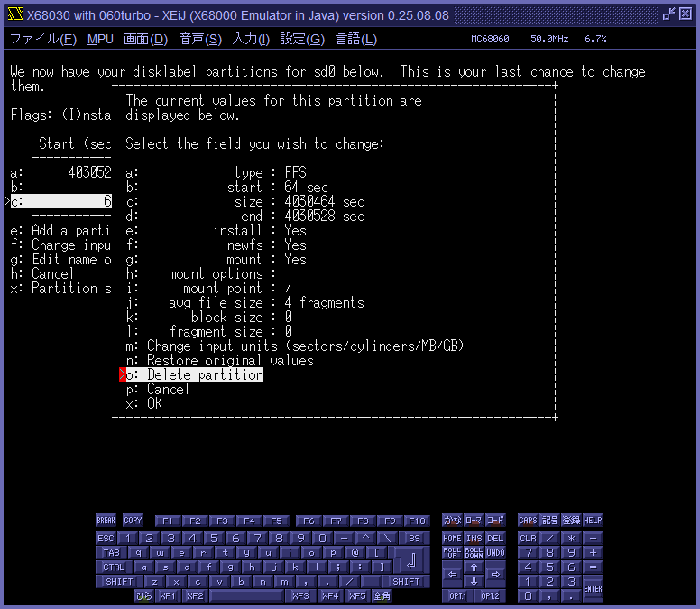Click the DEL key
The height and width of the screenshot is (609, 700).
click(495, 538)
